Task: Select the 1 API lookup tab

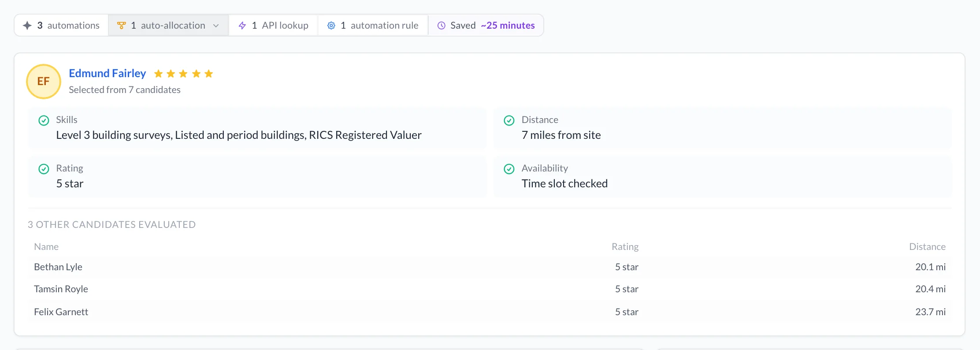Action: click(273, 26)
